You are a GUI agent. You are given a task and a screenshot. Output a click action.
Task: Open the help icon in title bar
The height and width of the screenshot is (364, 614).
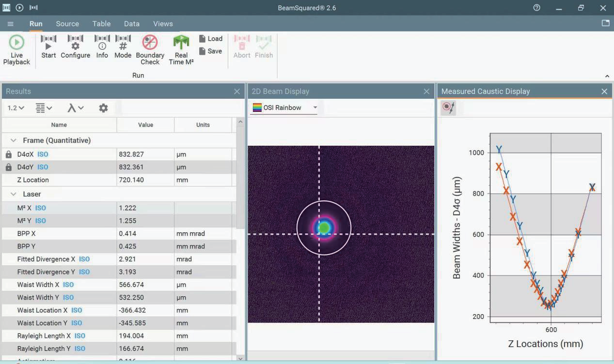[x=536, y=8]
